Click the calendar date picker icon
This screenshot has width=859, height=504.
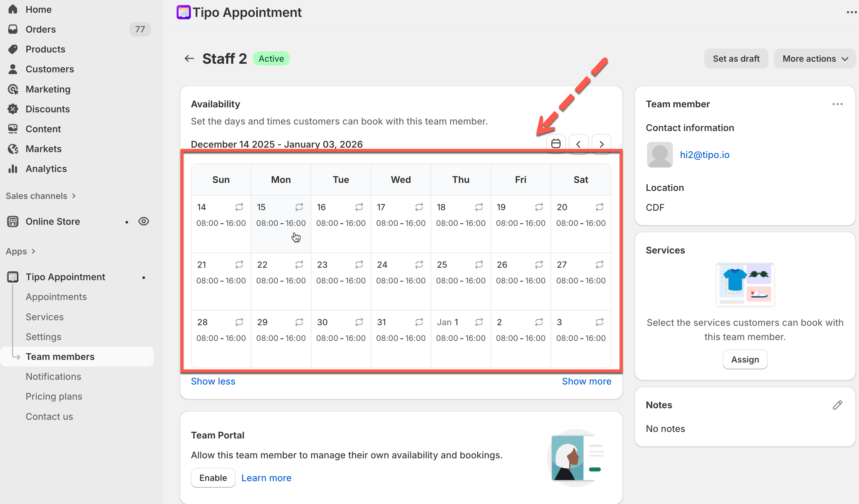(x=556, y=144)
